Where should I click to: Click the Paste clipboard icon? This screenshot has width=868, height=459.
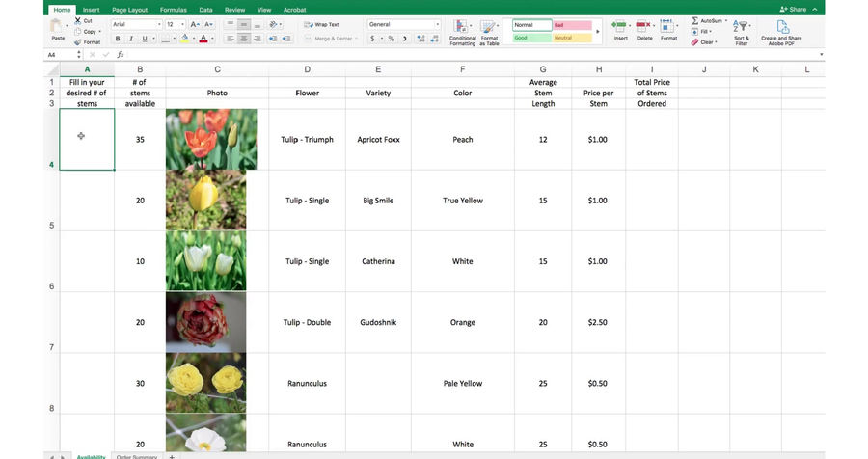56,26
